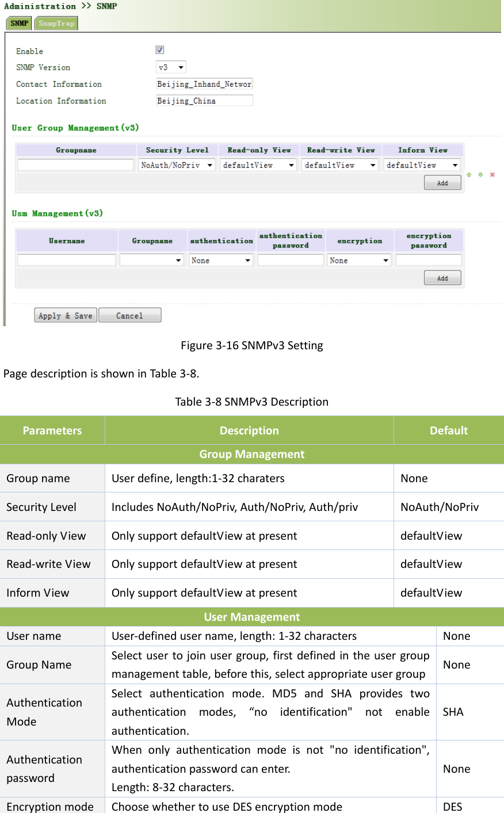Screen dimensions: 504x813
Task: Click the green move-up arrow icon
Action: point(469,174)
